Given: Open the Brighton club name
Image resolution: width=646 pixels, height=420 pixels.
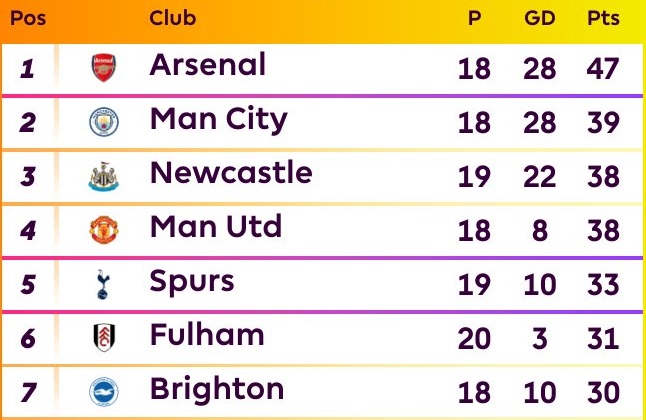Looking at the screenshot, I should click(x=217, y=390).
